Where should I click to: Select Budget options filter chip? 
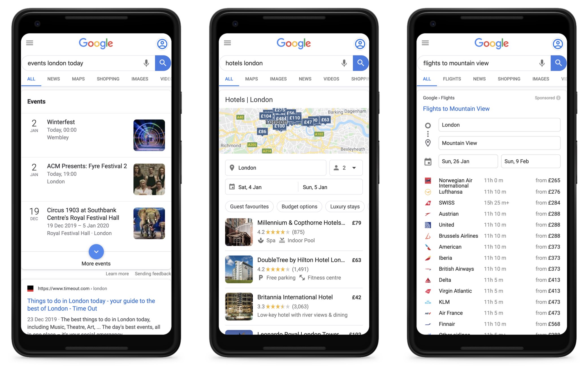(299, 206)
